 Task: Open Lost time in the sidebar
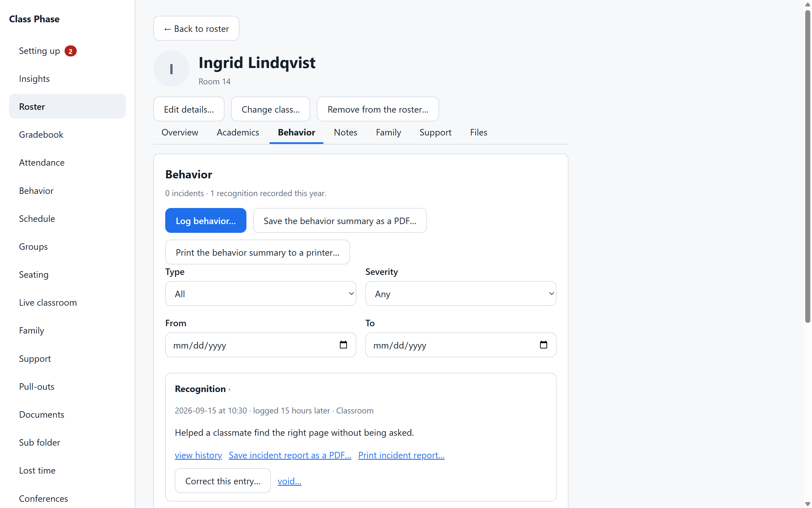pos(67,470)
